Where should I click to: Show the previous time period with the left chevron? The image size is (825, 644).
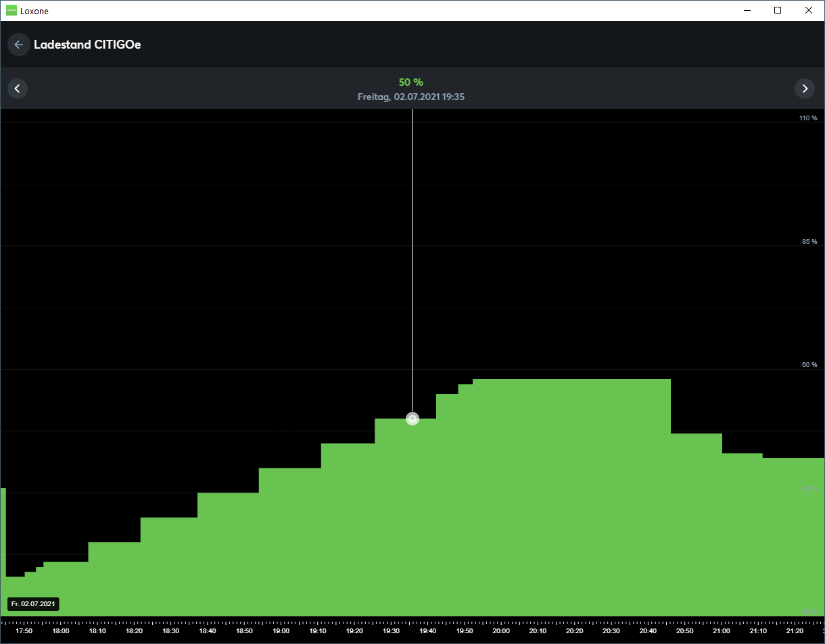coord(18,89)
